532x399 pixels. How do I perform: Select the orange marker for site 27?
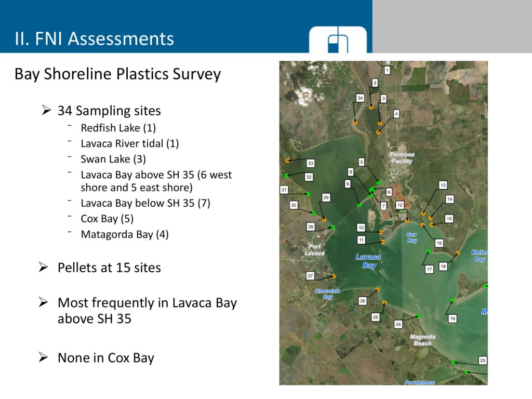click(334, 276)
